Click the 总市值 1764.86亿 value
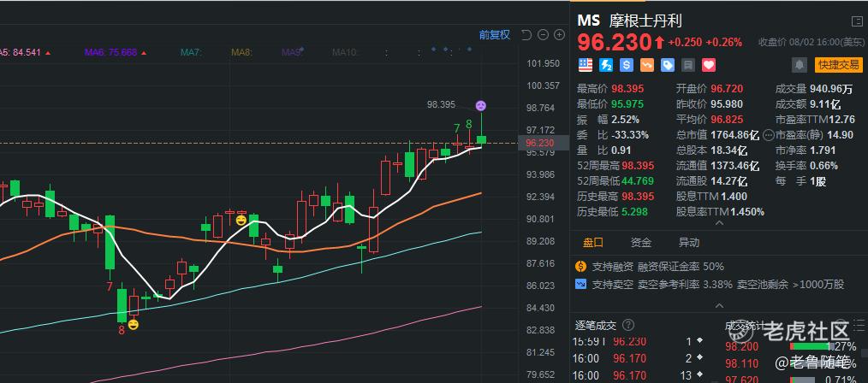Viewport: 868px width, 383px height. (x=735, y=135)
